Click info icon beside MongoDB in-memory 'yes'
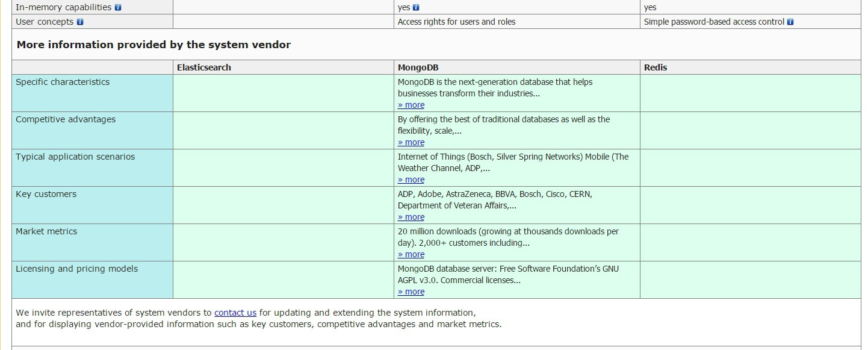Image resolution: width=868 pixels, height=350 pixels. [416, 7]
